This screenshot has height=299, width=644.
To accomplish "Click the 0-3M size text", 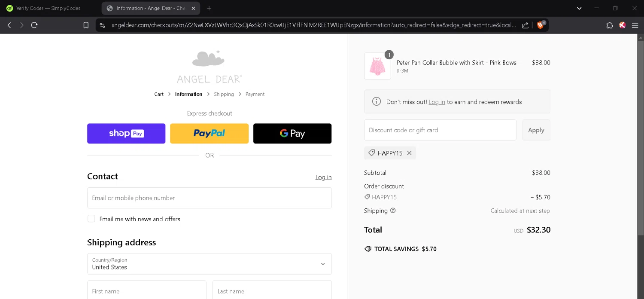I will click(x=402, y=71).
